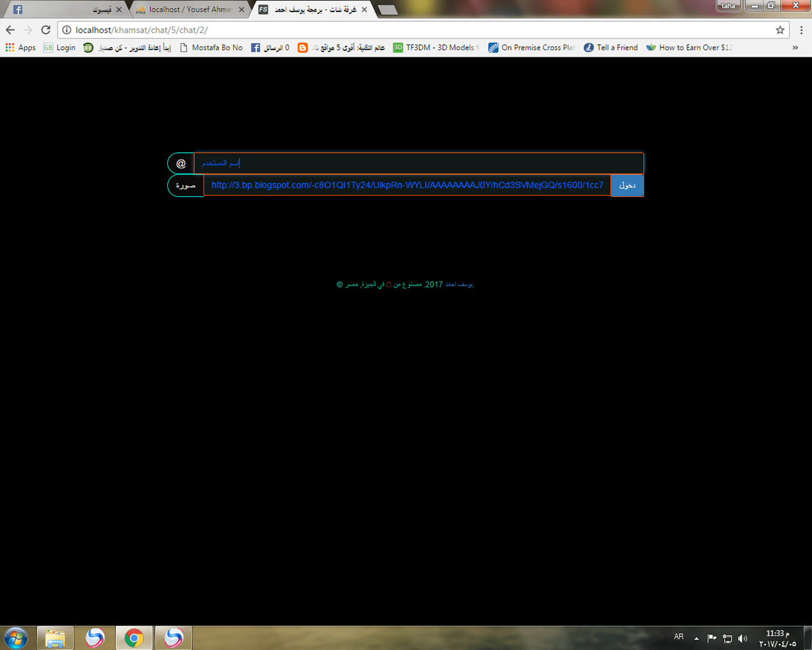Show hidden system tray icons
812x650 pixels.
pos(696,638)
